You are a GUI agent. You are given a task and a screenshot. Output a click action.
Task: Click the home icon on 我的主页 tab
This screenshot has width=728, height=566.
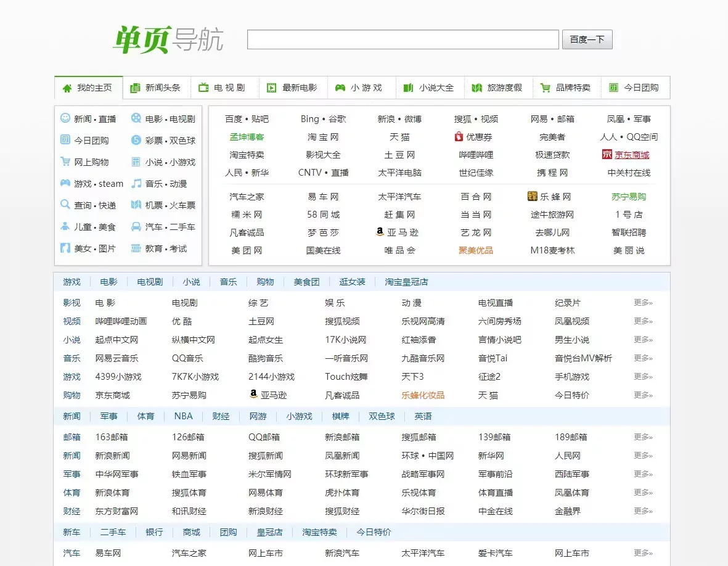(67, 88)
